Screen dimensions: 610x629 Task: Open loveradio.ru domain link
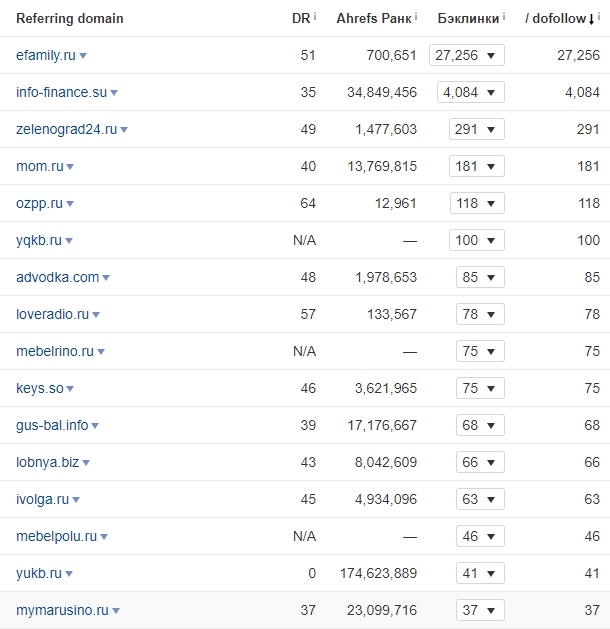click(53, 314)
